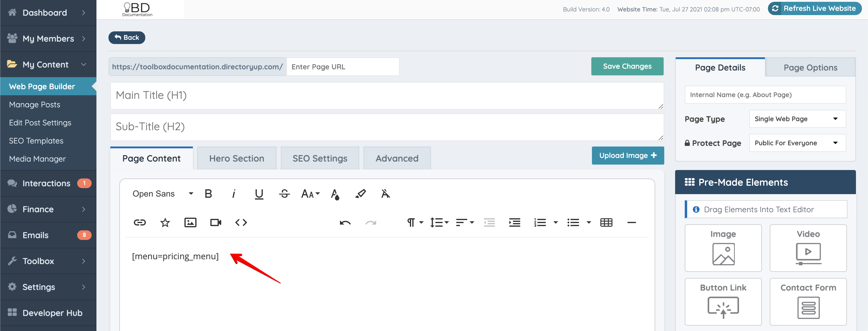Click the Insert Link icon in editor
This screenshot has height=331, width=868.
pos(140,222)
